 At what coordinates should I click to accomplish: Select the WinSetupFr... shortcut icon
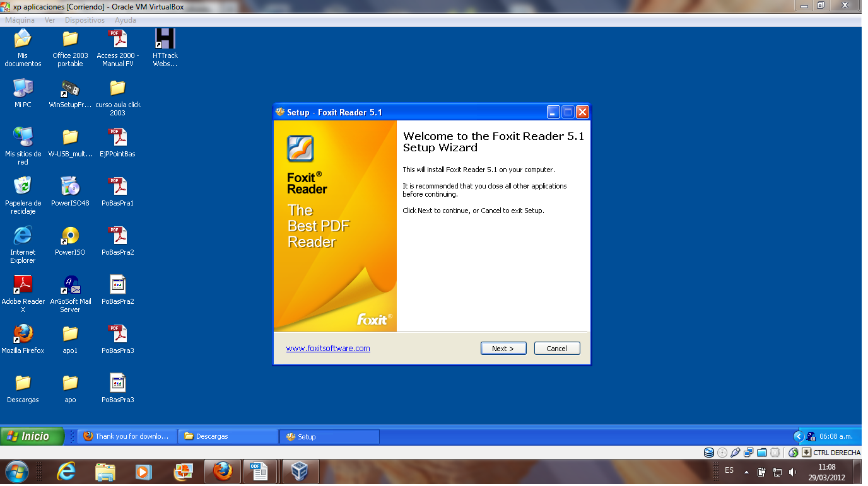pos(70,93)
